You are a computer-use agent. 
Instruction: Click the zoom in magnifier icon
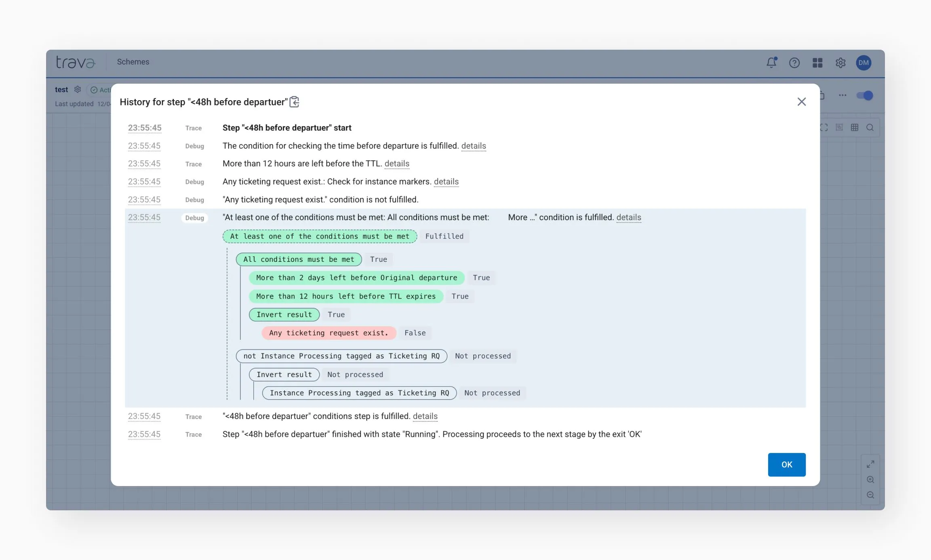[x=870, y=480]
